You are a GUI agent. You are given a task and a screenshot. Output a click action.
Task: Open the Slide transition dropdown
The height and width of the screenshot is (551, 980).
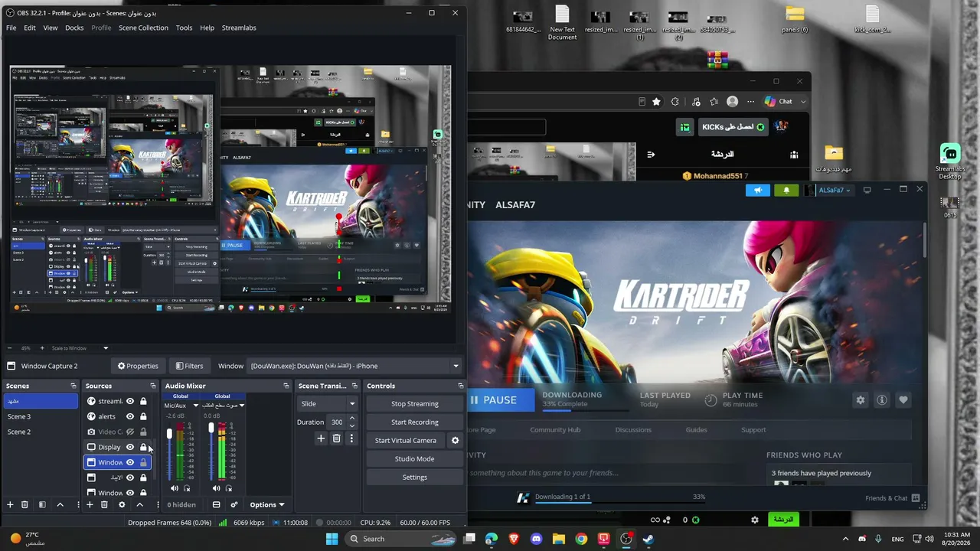point(328,404)
